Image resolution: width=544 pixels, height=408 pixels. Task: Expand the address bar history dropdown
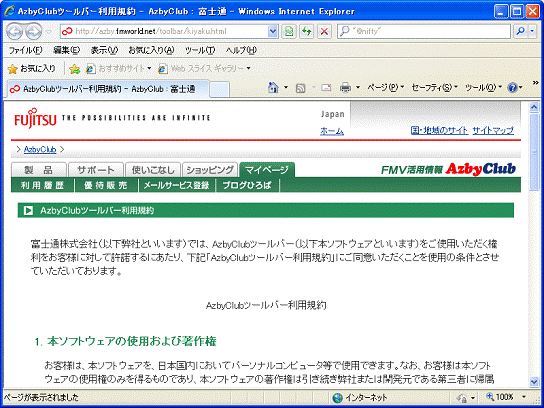click(x=273, y=32)
